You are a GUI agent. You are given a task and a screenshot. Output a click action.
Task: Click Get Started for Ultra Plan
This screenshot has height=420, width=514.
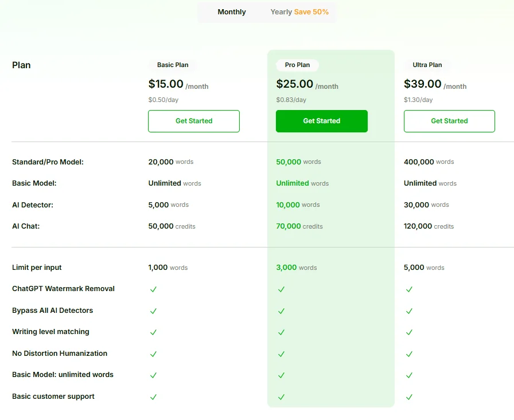click(449, 121)
